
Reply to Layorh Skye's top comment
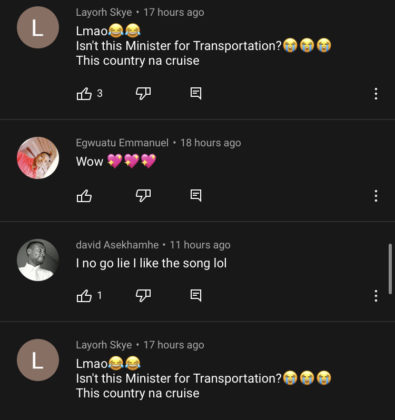point(196,93)
